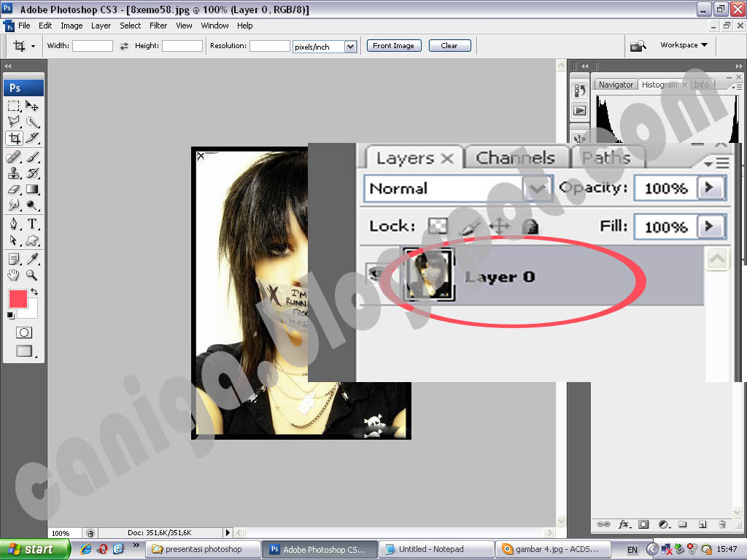Switch to the Info tab

coord(701,85)
